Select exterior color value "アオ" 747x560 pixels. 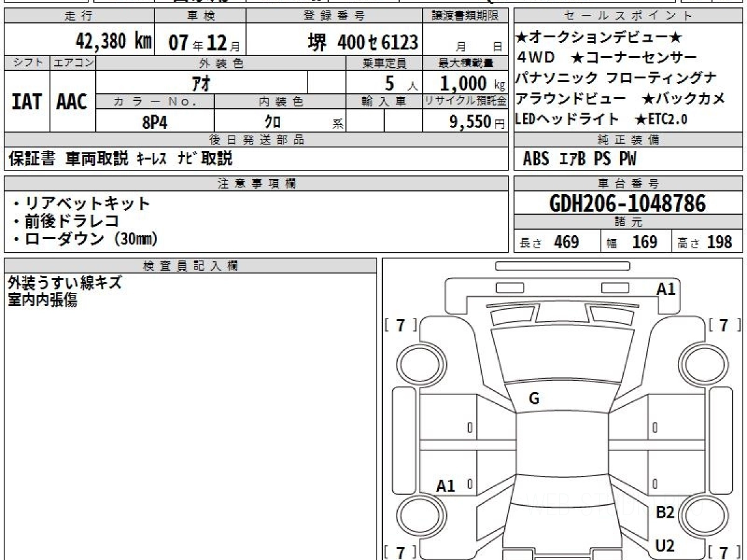pyautogui.click(x=202, y=82)
